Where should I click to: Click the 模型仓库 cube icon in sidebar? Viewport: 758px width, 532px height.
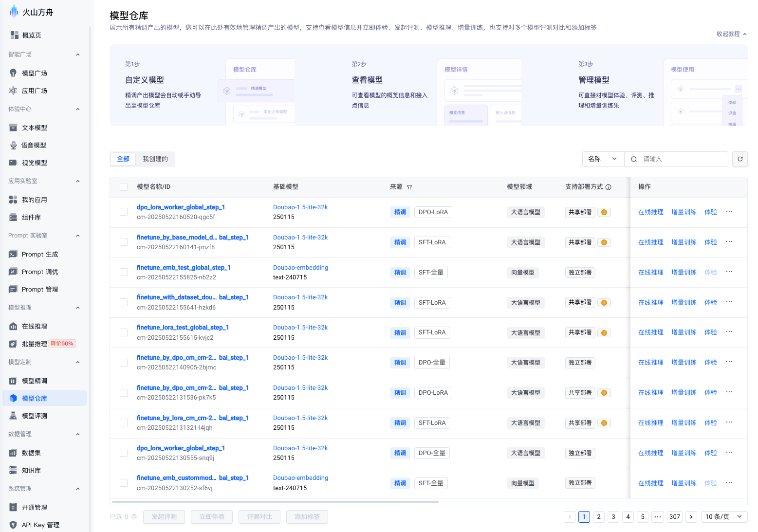pos(13,398)
